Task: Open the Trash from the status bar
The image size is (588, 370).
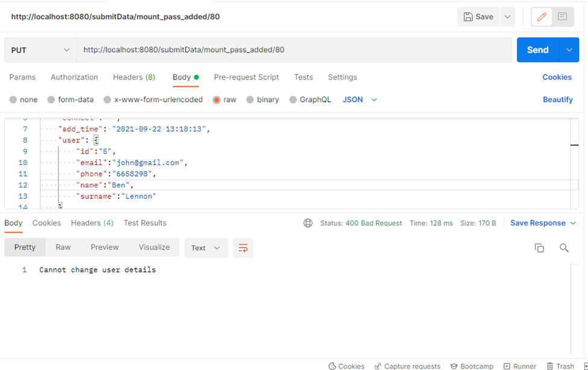Action: click(x=560, y=366)
